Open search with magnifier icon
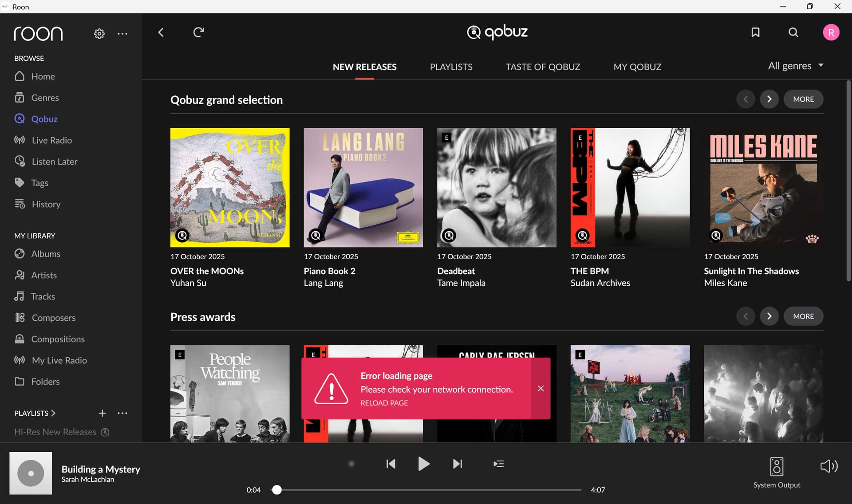This screenshot has width=852, height=504. click(x=793, y=32)
